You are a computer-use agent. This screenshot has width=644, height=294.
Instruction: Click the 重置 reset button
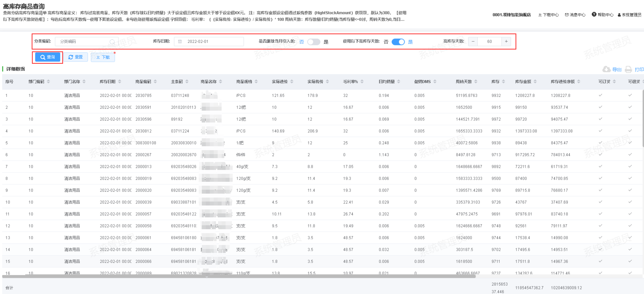click(75, 57)
